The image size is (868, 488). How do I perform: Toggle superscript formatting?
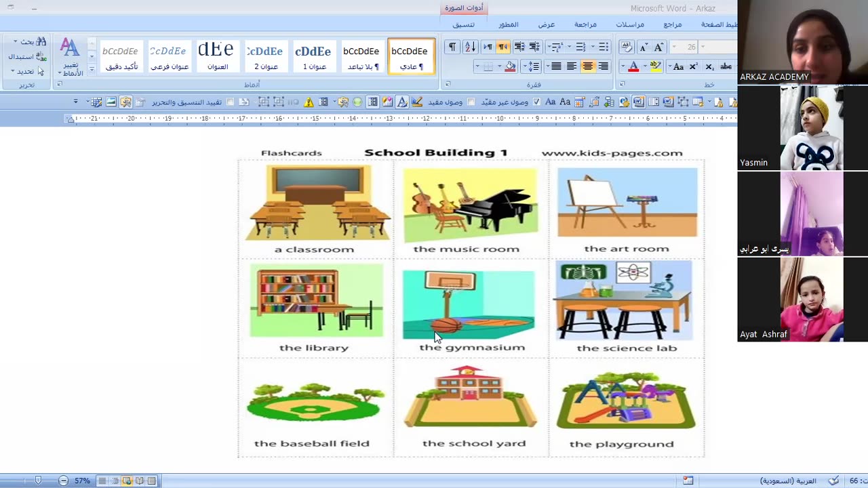694,66
